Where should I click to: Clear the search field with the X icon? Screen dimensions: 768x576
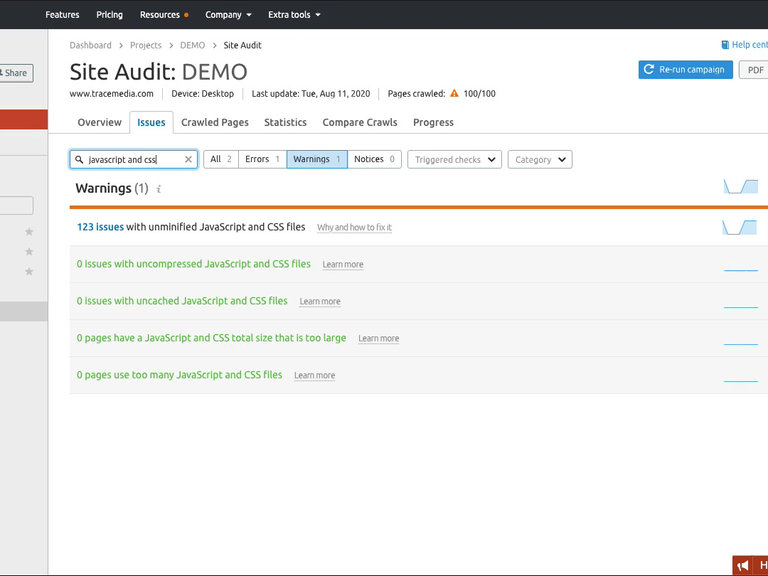(x=188, y=159)
